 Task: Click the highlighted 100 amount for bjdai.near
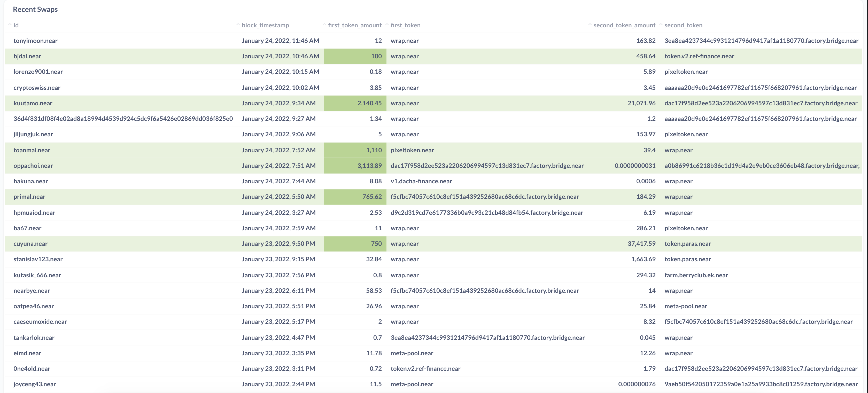pyautogui.click(x=376, y=56)
